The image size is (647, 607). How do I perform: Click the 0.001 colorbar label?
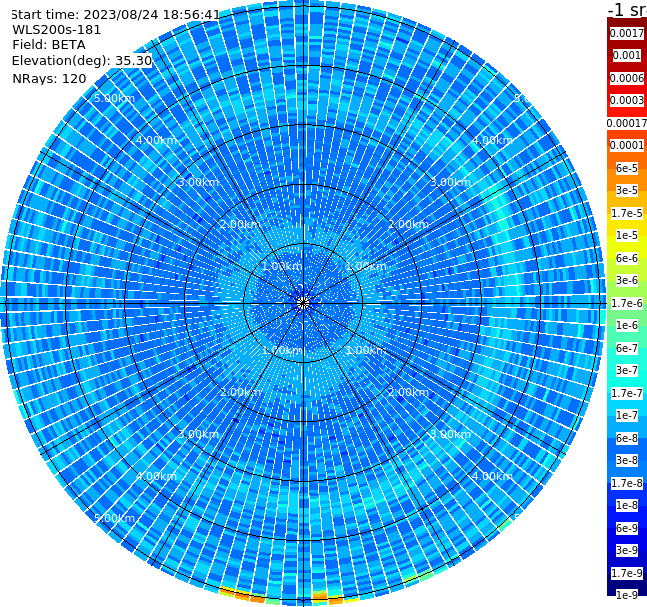(627, 55)
